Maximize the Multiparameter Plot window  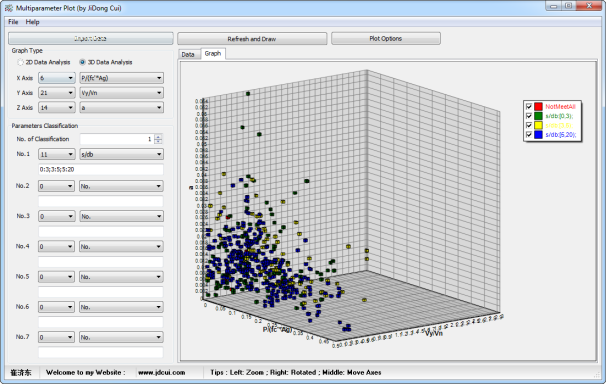click(x=569, y=6)
